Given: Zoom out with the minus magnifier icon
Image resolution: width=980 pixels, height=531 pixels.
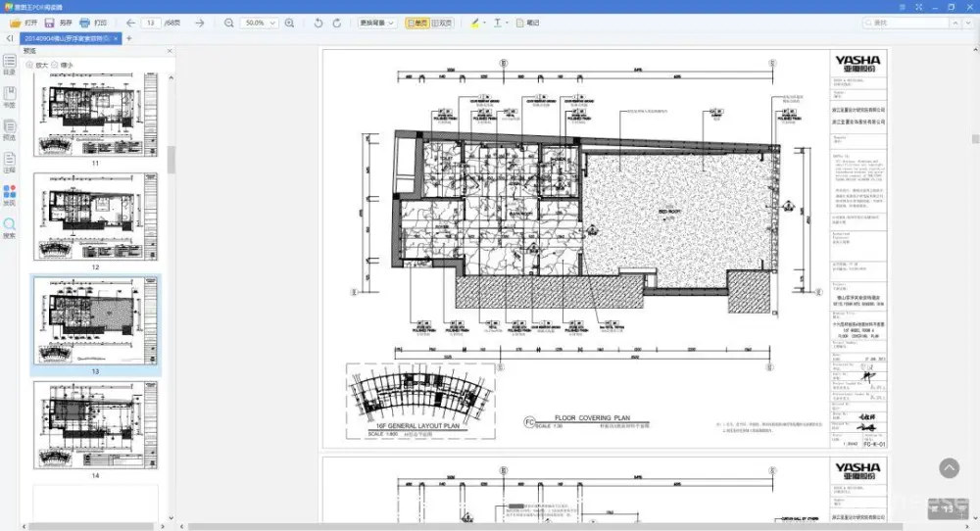Looking at the screenshot, I should point(228,23).
